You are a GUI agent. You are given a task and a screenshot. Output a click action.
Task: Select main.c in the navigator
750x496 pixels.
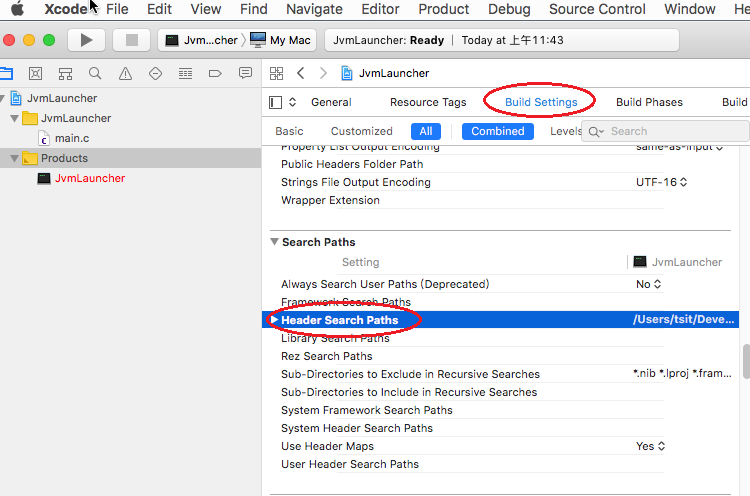[72, 138]
